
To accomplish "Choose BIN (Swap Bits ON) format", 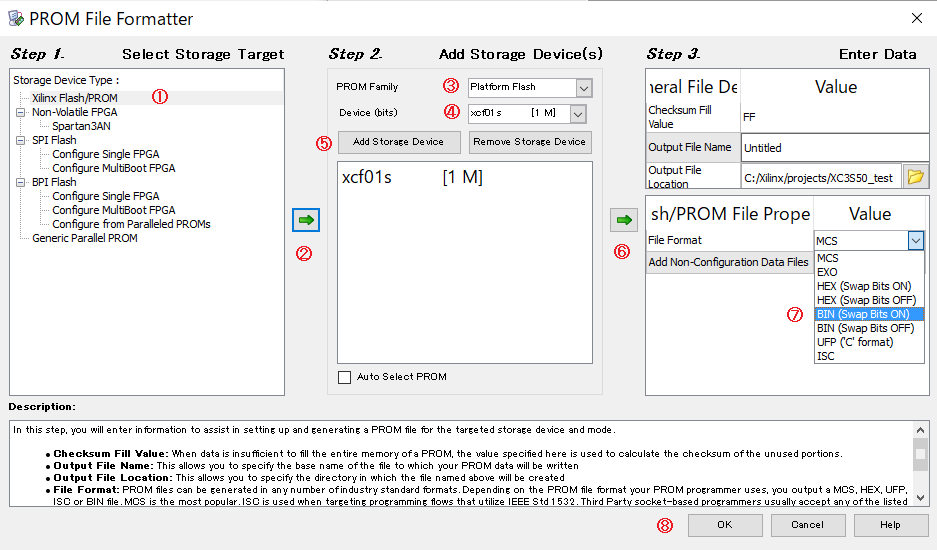I will pyautogui.click(x=869, y=314).
